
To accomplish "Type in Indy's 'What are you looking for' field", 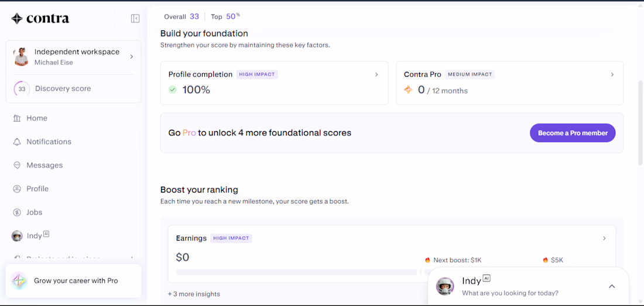I will click(x=510, y=293).
